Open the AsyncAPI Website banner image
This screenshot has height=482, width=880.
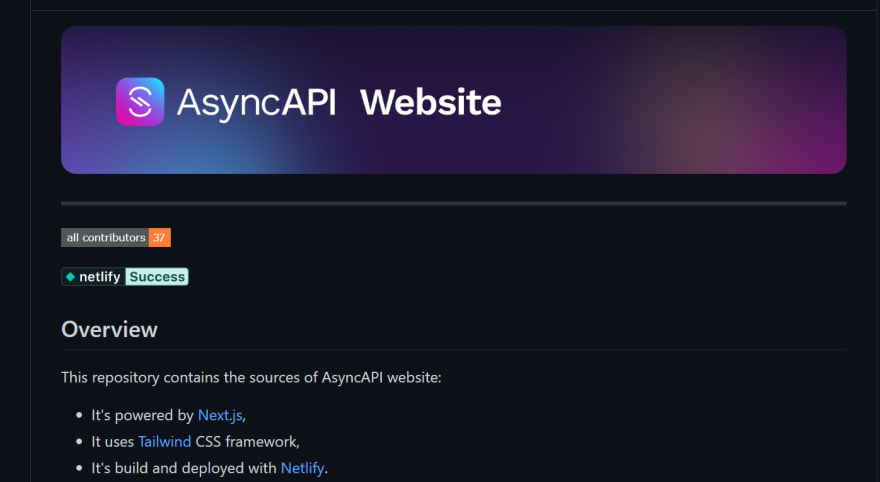click(x=453, y=100)
